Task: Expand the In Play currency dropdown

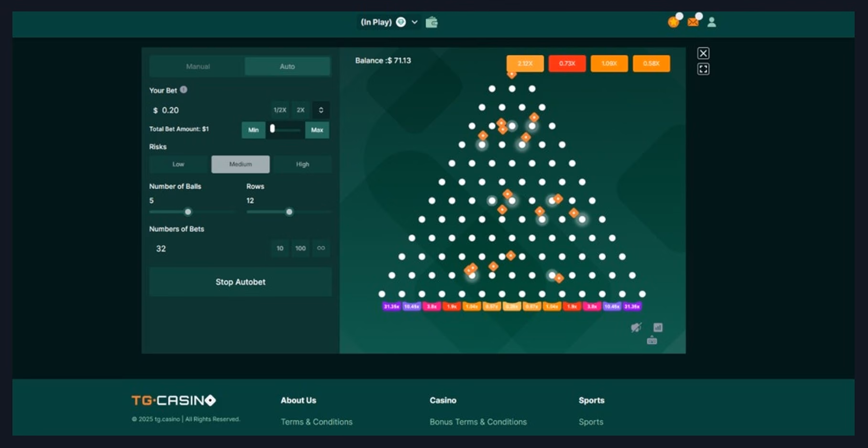Action: [414, 22]
